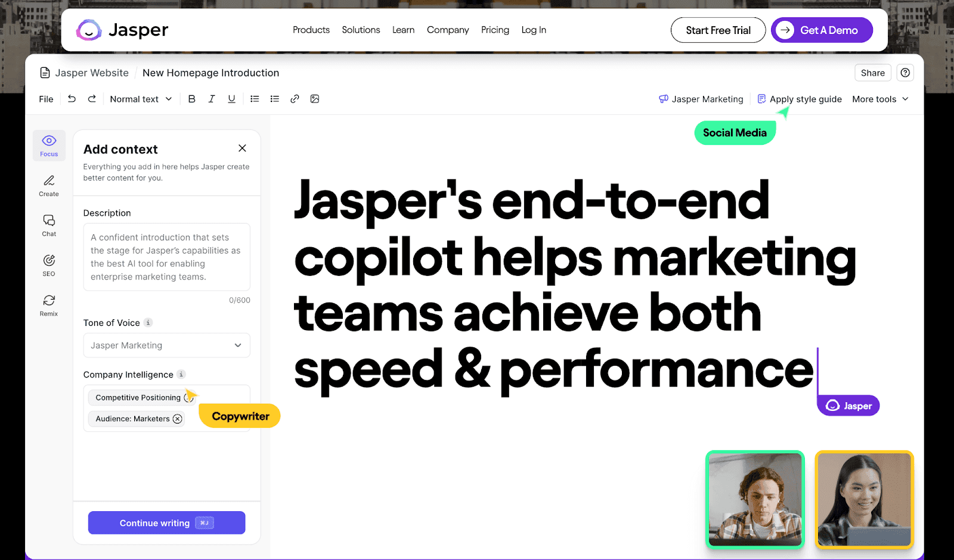Screen dimensions: 954x560
Task: Open the File menu
Action: tap(46, 99)
